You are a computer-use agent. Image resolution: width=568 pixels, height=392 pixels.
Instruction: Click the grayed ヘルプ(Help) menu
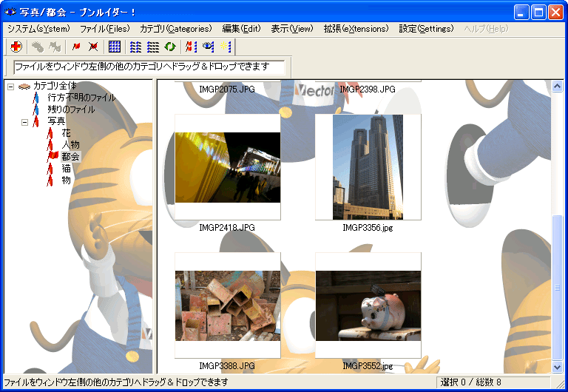(486, 29)
